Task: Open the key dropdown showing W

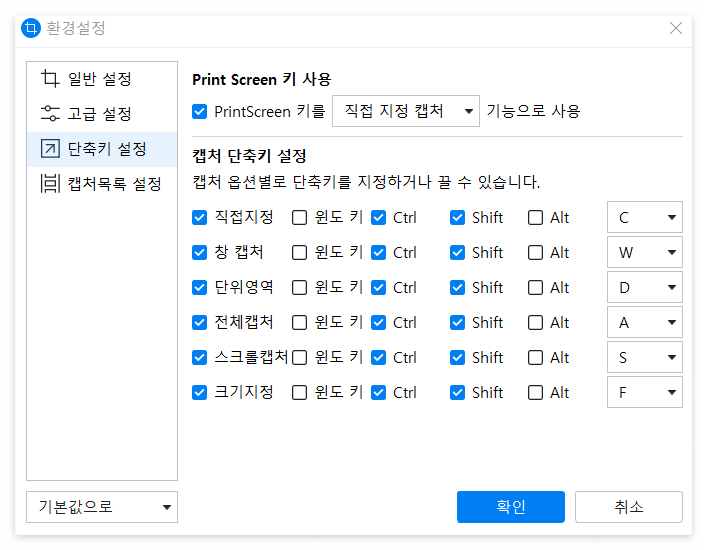Action: click(645, 252)
